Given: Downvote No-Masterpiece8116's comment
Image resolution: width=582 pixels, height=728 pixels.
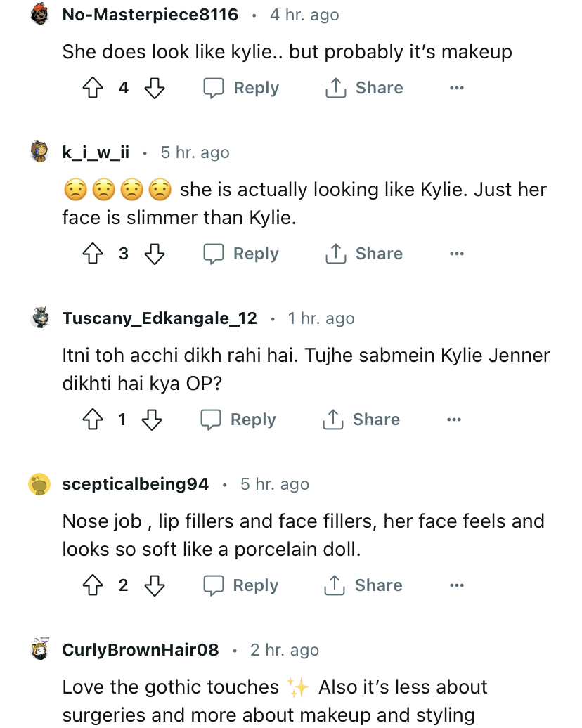Looking at the screenshot, I should 155,88.
